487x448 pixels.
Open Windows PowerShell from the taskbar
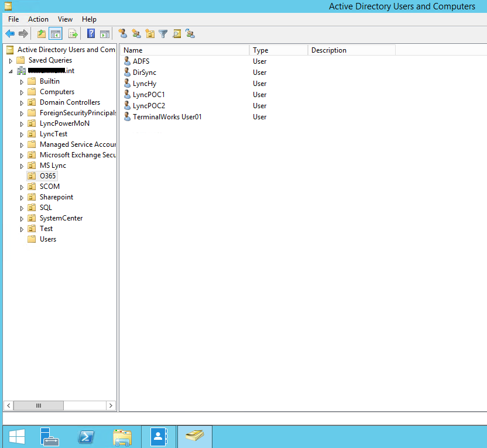click(x=86, y=437)
